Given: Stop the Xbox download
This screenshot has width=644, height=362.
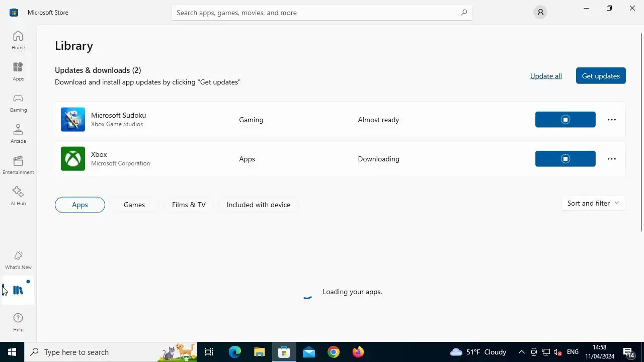Looking at the screenshot, I should click(x=566, y=159).
